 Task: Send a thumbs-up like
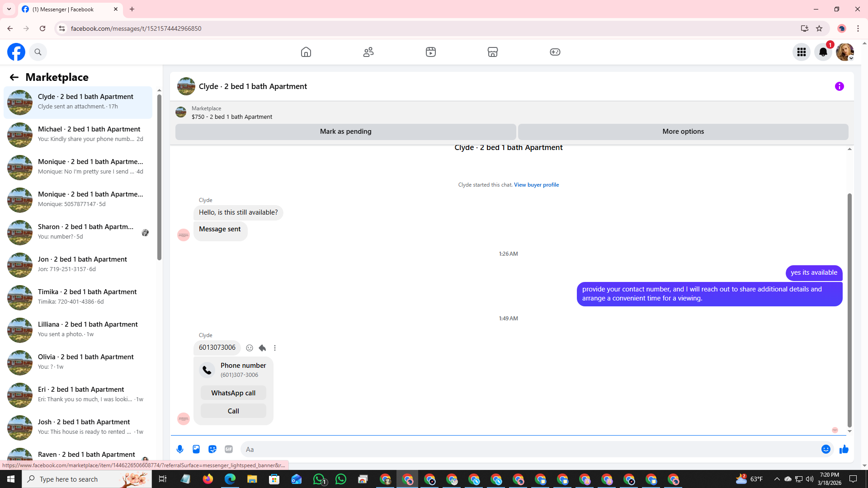844,449
